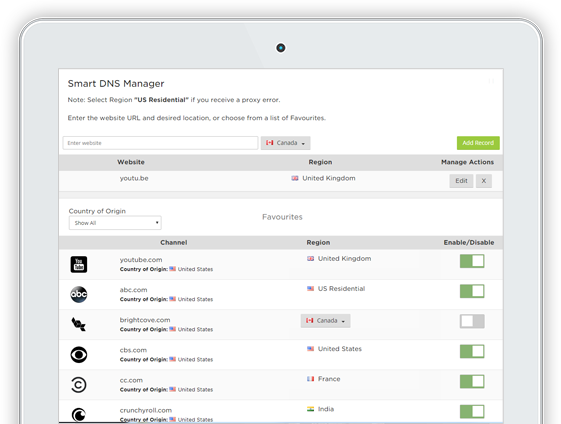The width and height of the screenshot is (561, 424).
Task: Click the France flag in cc.com row
Action: click(311, 379)
